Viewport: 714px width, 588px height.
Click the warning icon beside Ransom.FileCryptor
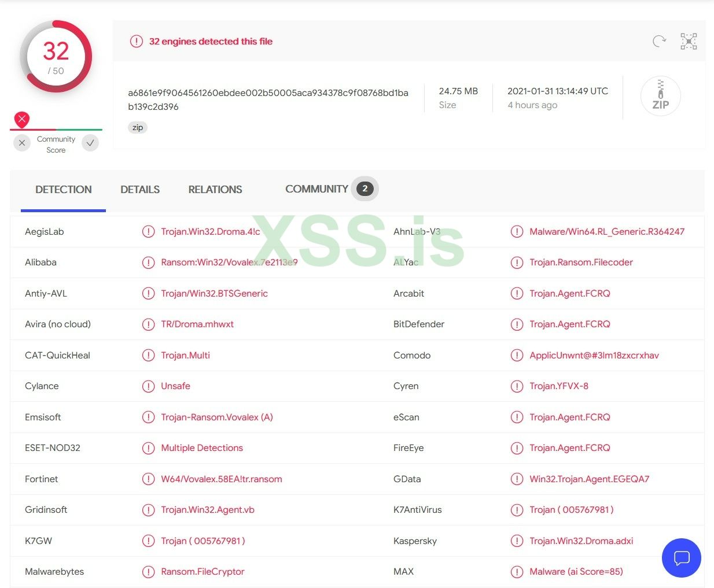tap(148, 572)
